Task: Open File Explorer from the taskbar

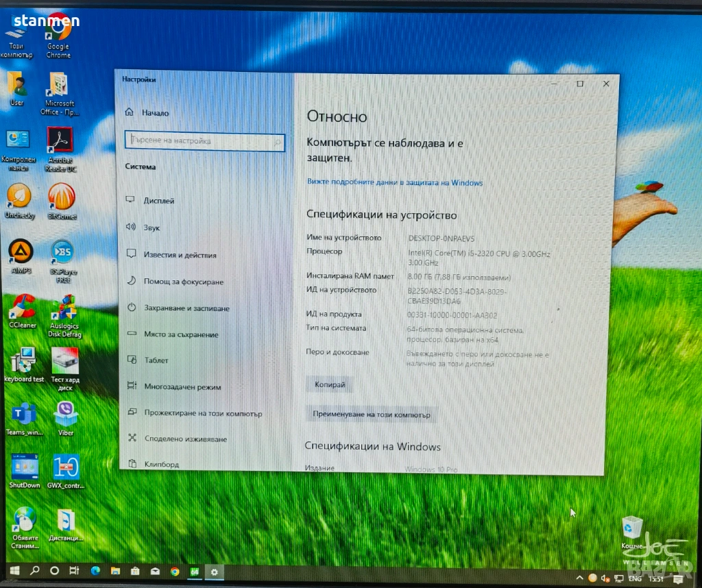Action: coord(115,571)
